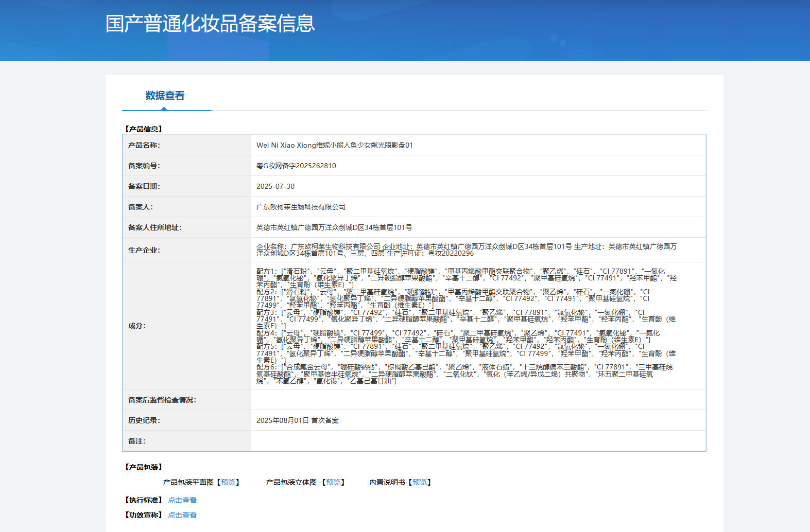This screenshot has width=810, height=532.
Task: Preview the 产品包装立体图 image
Action: pos(333,482)
